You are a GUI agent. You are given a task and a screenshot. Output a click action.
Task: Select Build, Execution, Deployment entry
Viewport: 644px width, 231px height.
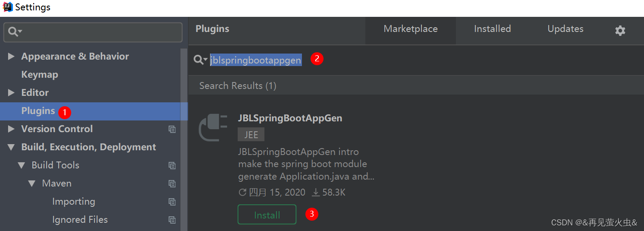(x=88, y=147)
